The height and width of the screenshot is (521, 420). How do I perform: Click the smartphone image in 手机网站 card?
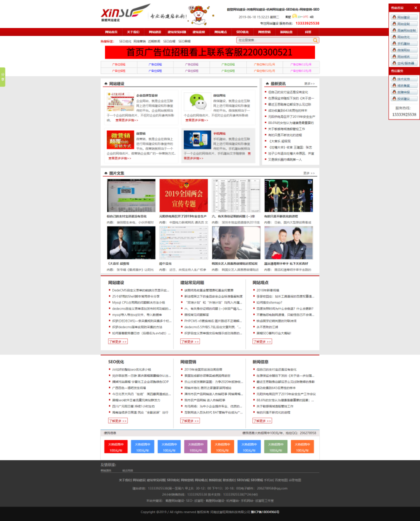coord(197,140)
